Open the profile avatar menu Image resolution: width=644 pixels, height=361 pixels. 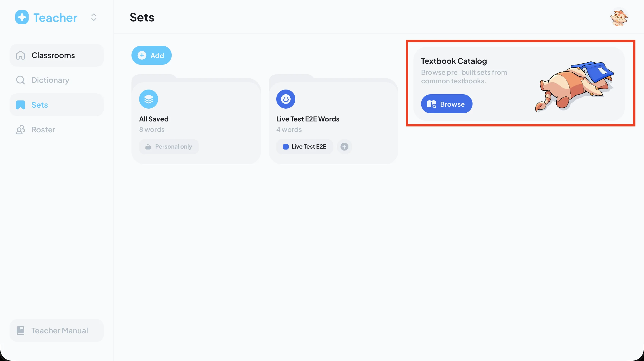click(x=619, y=17)
